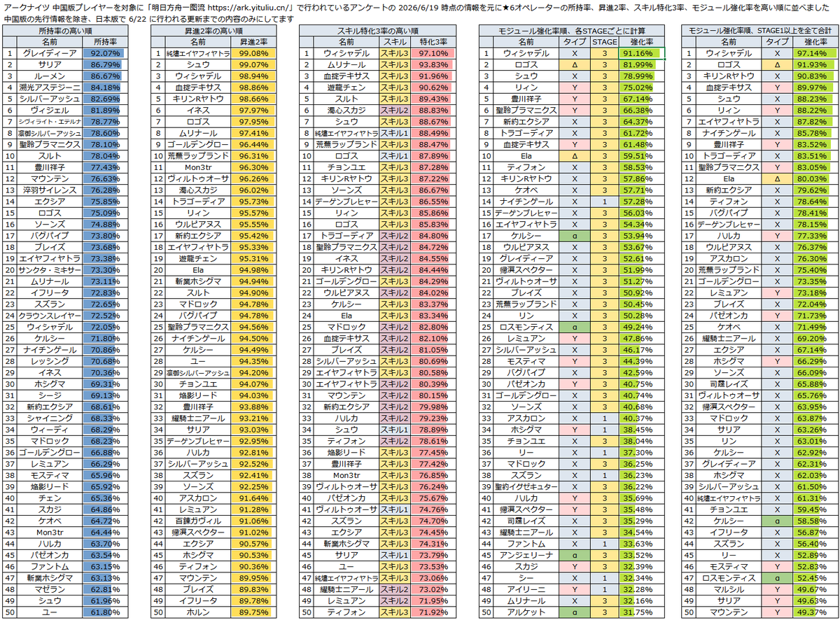Viewport: 840px width, 620px height.
Task: Click the 78.99% cell for シュウ
Action: pyautogui.click(x=640, y=76)
